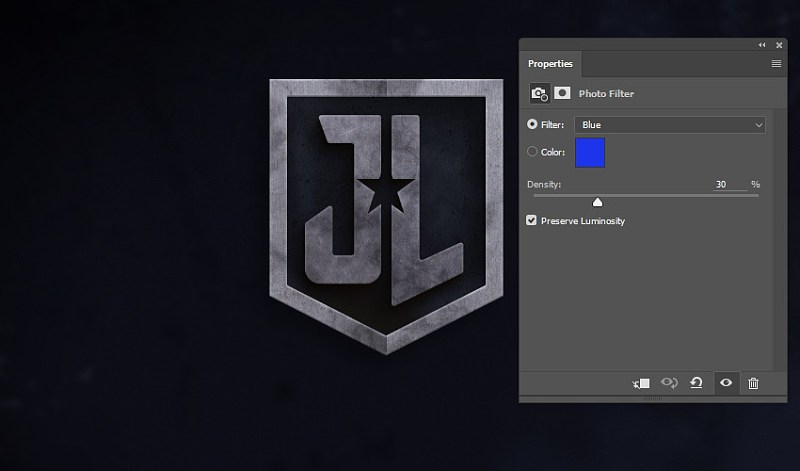Click the Properties panel vertical scrollbar

pyautogui.click(x=779, y=240)
